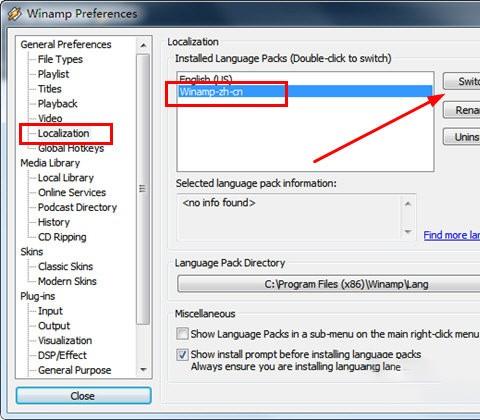The image size is (480, 420).
Task: Select Video preferences item
Action: pyautogui.click(x=50, y=118)
